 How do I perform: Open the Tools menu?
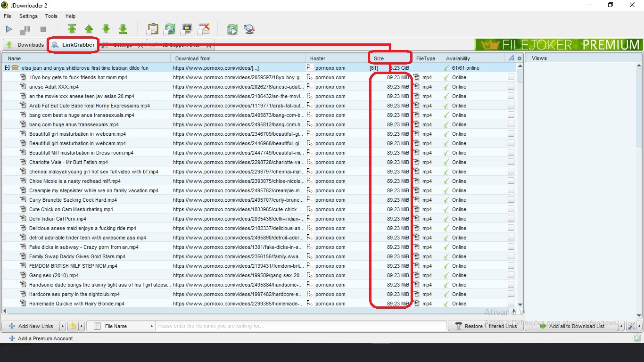(x=51, y=16)
